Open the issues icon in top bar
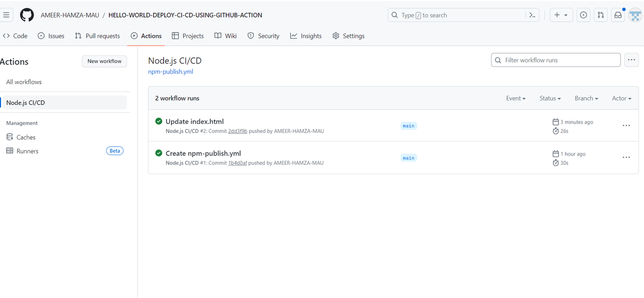 (584, 15)
